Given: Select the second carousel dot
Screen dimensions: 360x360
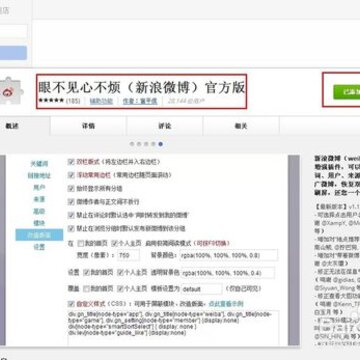Looking at the screenshot, I should click(x=139, y=144).
